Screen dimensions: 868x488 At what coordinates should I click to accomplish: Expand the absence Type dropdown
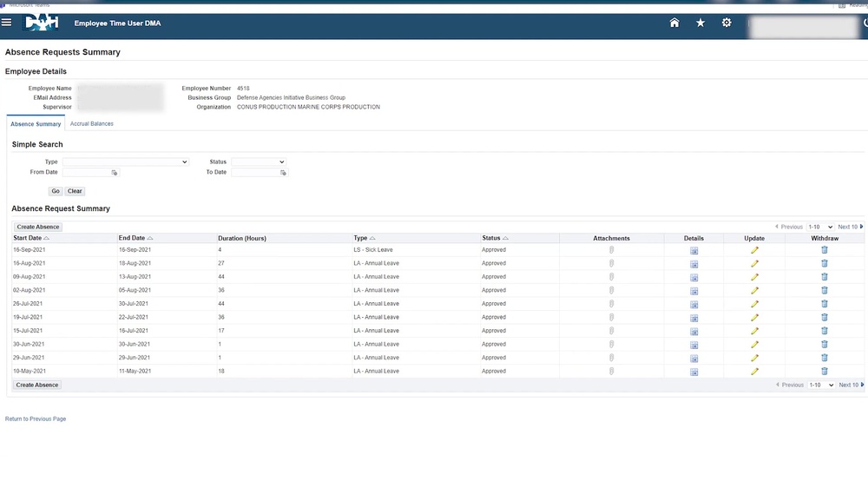click(x=125, y=162)
